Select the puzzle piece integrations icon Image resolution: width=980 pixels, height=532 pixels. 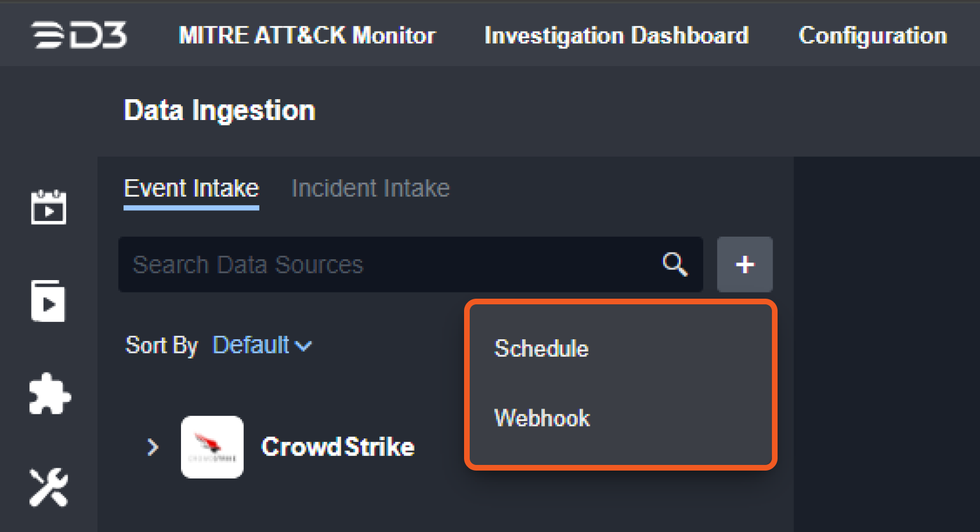coord(50,394)
